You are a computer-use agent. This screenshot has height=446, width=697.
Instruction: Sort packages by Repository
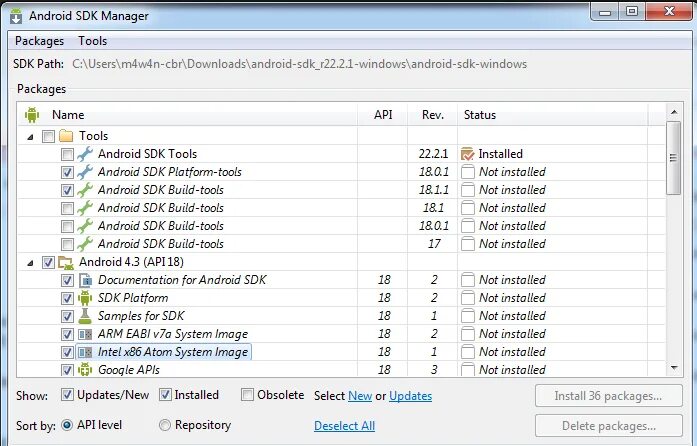[x=164, y=425]
